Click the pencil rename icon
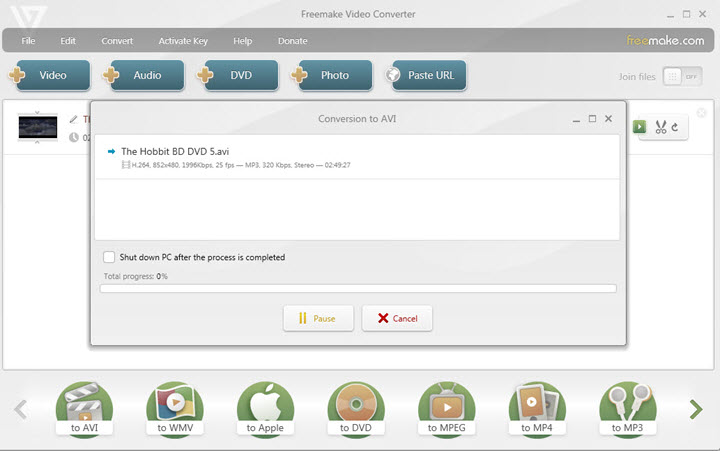Image resolution: width=720 pixels, height=451 pixels. tap(73, 119)
